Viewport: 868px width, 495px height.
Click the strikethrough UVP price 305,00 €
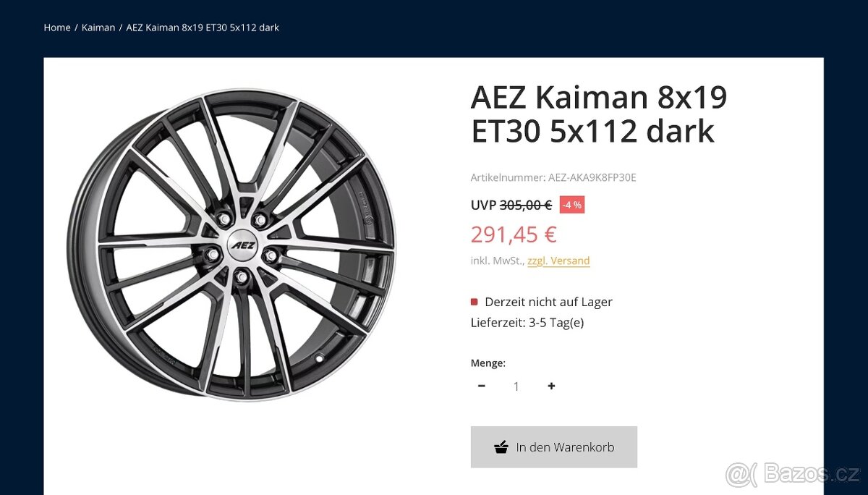pyautogui.click(x=524, y=205)
